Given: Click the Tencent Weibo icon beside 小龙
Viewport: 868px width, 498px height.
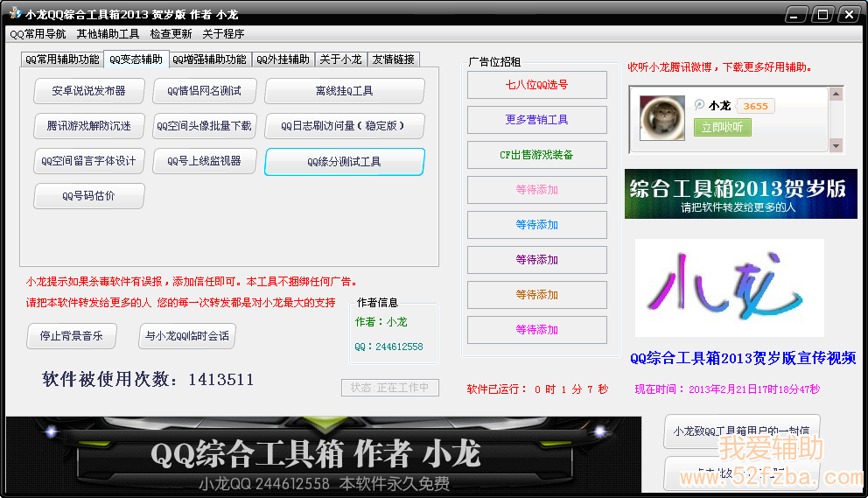Looking at the screenshot, I should pyautogui.click(x=699, y=105).
